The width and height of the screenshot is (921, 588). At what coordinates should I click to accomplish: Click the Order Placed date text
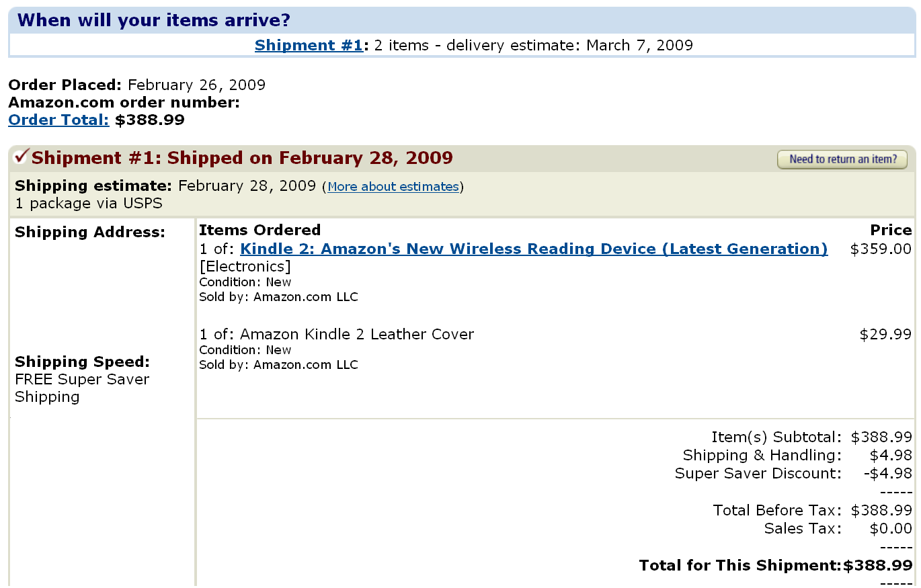196,85
